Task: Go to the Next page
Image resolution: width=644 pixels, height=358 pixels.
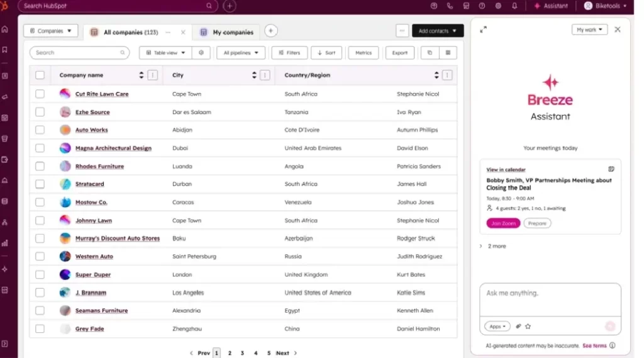Action: point(286,353)
